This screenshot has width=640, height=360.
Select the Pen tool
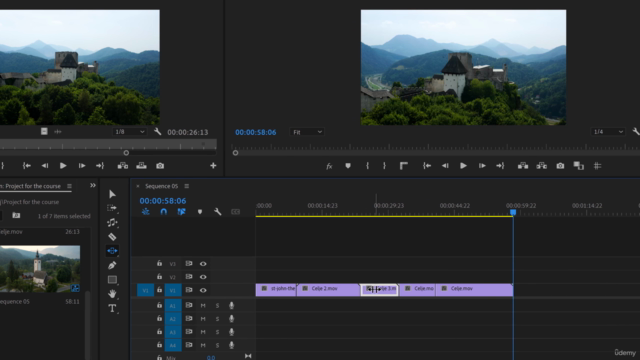pyautogui.click(x=112, y=265)
